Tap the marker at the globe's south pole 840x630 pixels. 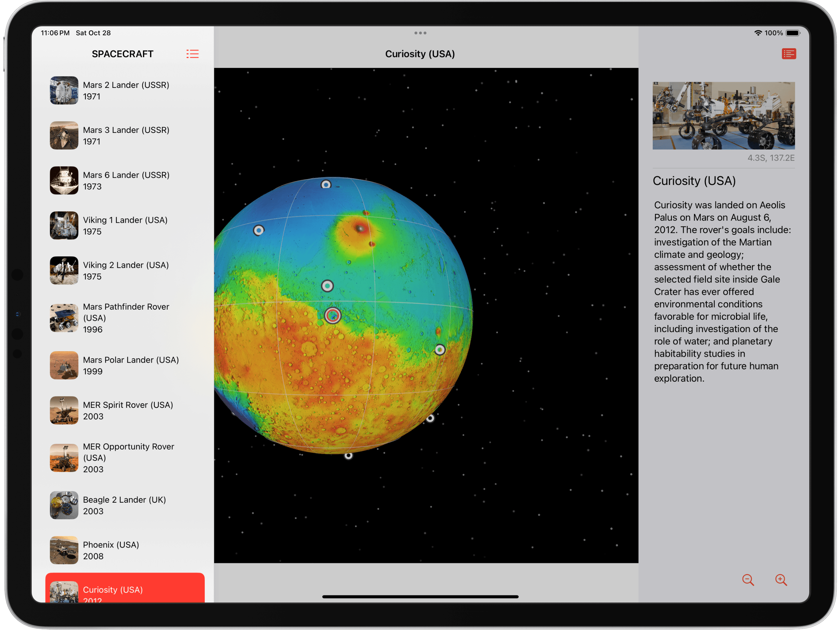coord(348,455)
